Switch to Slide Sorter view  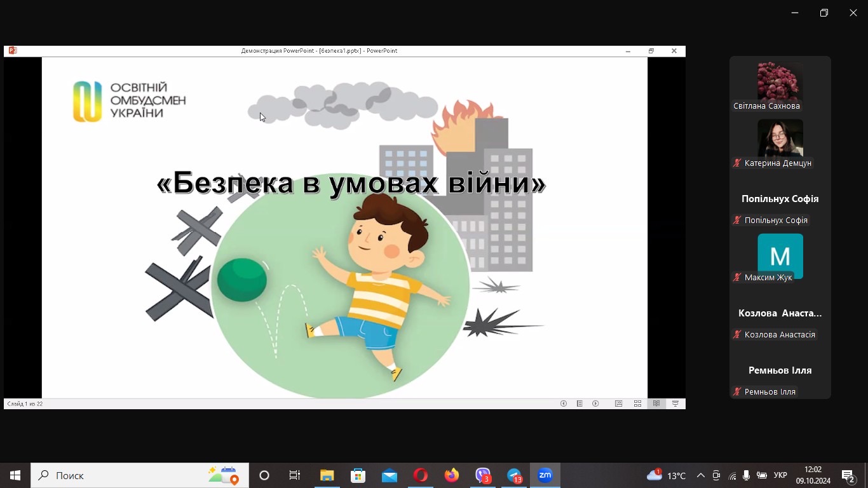637,403
